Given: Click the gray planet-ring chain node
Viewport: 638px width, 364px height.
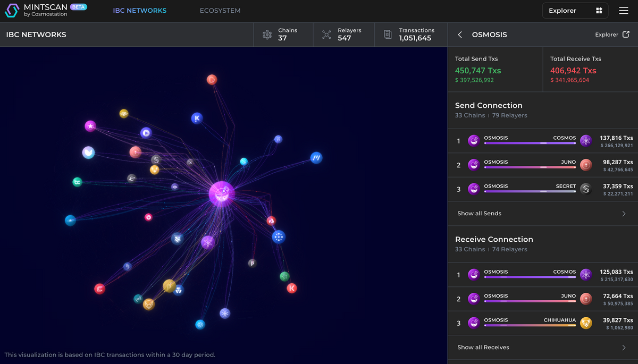Looking at the screenshot, I should pyautogui.click(x=131, y=179).
